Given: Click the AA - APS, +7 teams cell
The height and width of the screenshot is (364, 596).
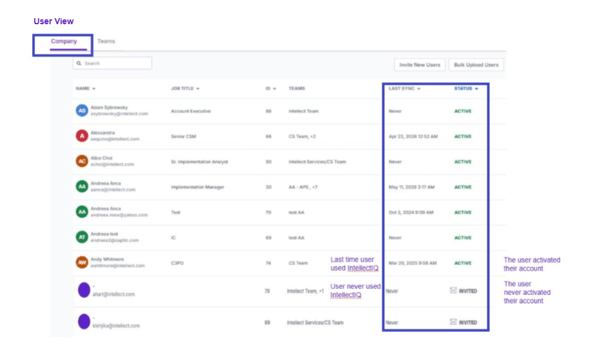Looking at the screenshot, I should click(x=303, y=187).
